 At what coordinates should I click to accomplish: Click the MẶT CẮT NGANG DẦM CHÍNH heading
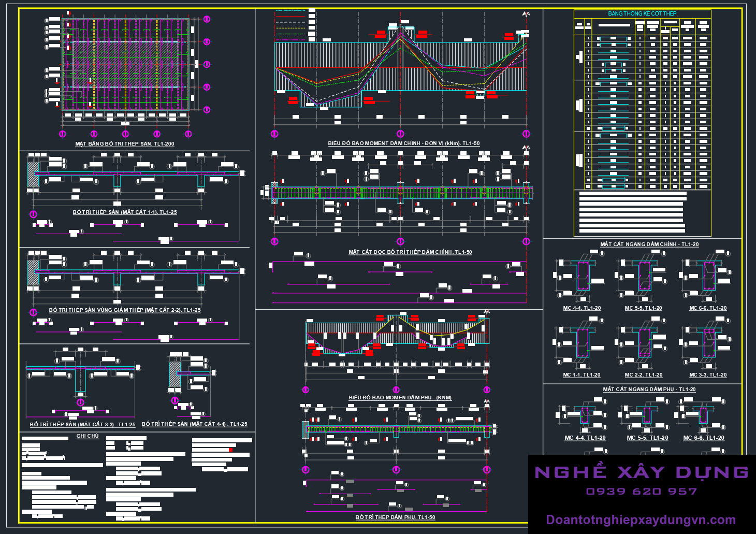tap(649, 244)
